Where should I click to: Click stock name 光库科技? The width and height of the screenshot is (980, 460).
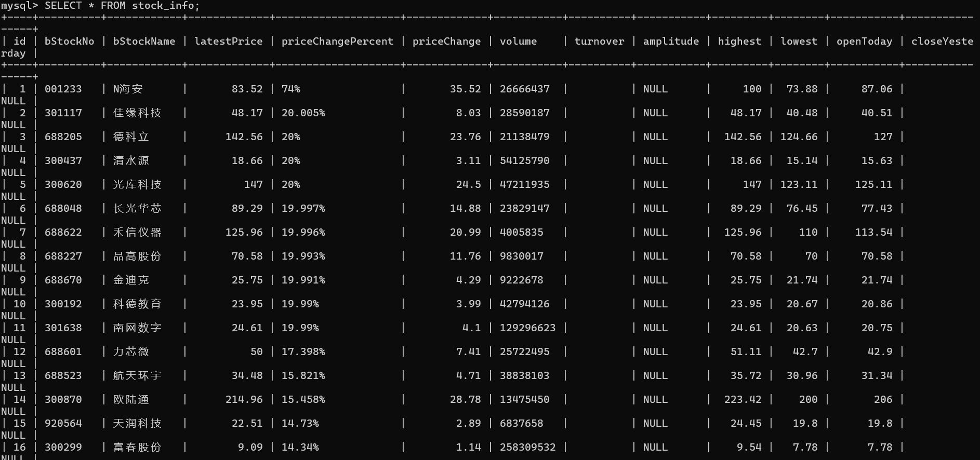click(x=137, y=184)
